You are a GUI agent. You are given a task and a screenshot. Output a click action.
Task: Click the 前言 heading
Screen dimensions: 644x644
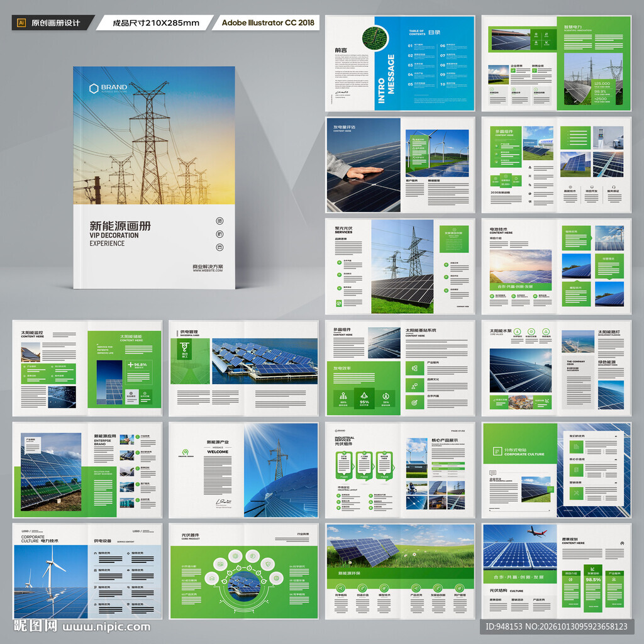pos(340,50)
